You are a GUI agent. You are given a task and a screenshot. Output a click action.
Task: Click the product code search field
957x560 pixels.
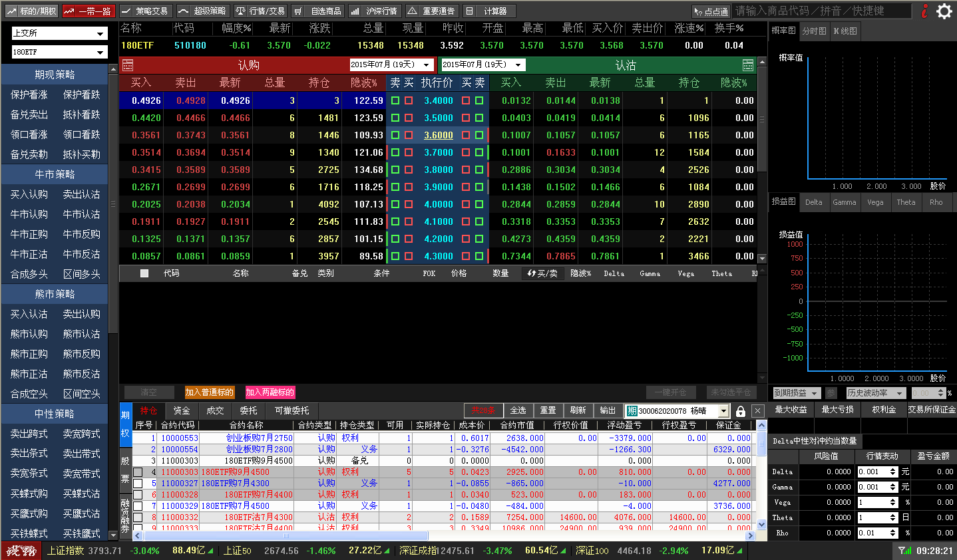tap(821, 11)
